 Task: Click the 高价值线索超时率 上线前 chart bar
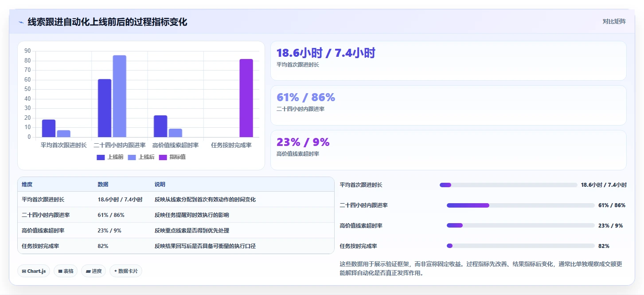160,126
